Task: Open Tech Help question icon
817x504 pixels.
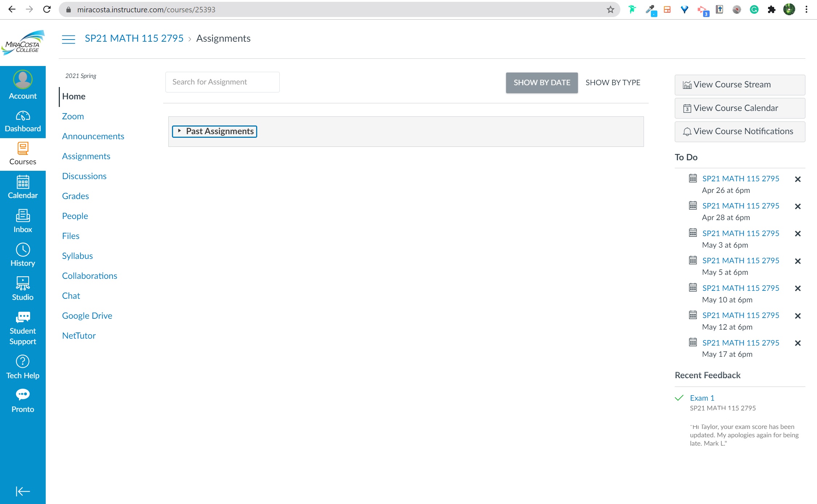Action: pos(22,367)
